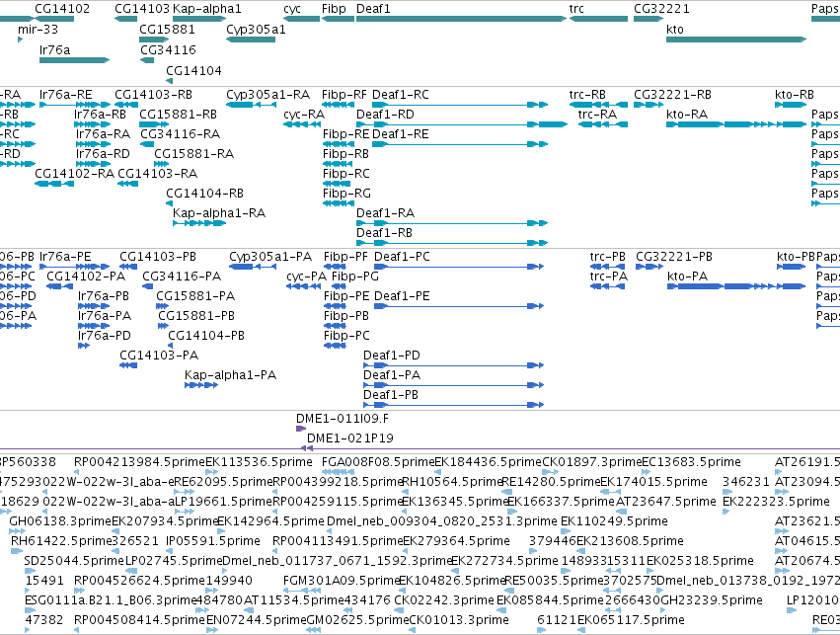Click the long kto gene arrow bar
This screenshot has height=635, width=840.
(736, 40)
